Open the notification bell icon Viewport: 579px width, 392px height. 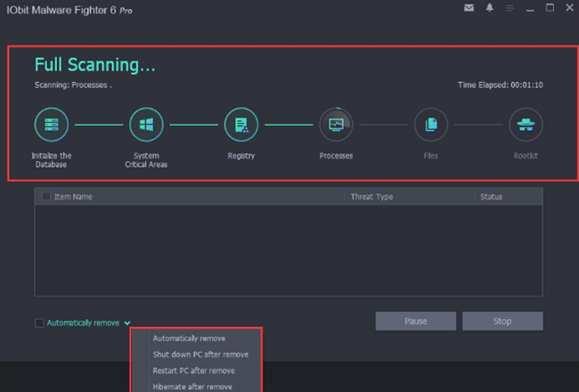(x=490, y=8)
